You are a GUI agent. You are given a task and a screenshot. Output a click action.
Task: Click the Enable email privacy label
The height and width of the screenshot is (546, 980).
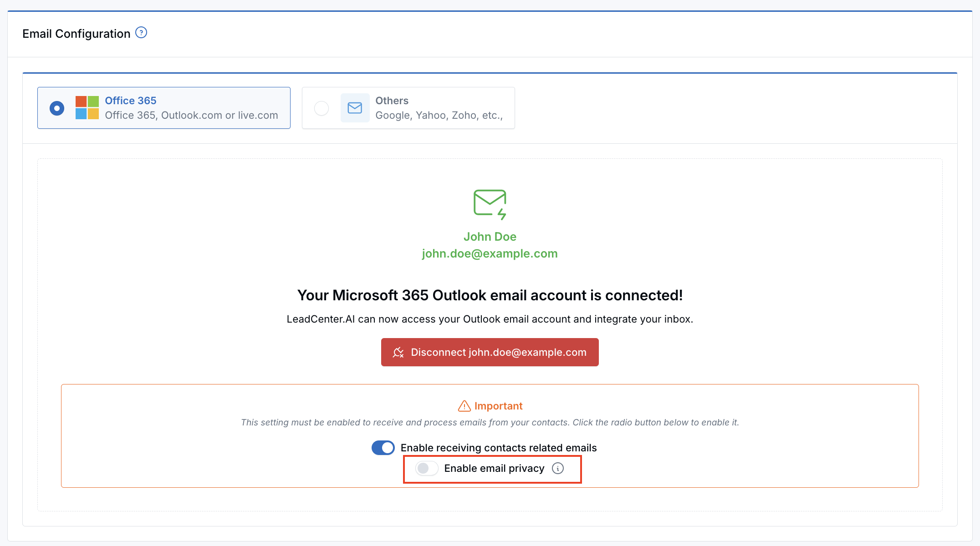(x=494, y=468)
